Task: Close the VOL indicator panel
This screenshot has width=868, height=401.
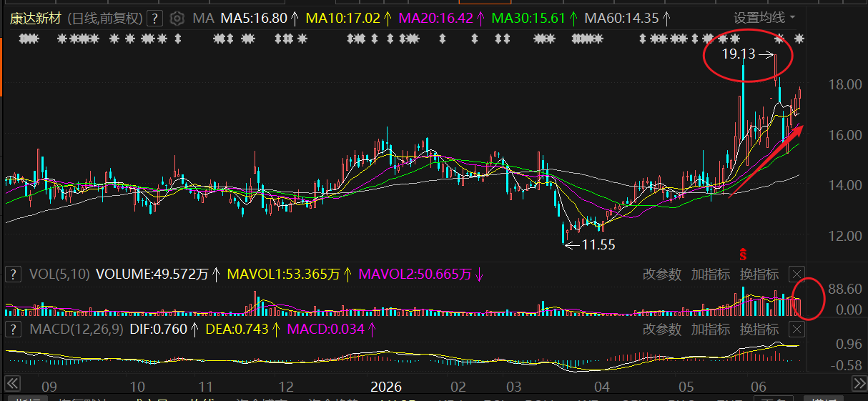Action: pos(797,274)
